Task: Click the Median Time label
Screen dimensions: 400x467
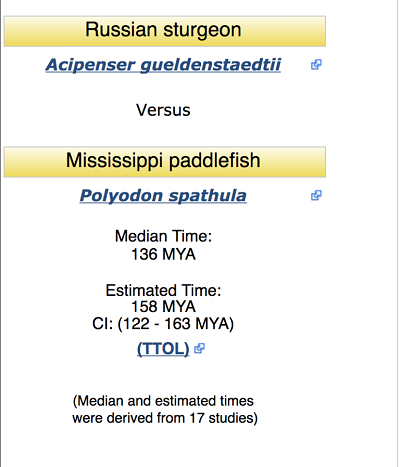Action: point(163,236)
